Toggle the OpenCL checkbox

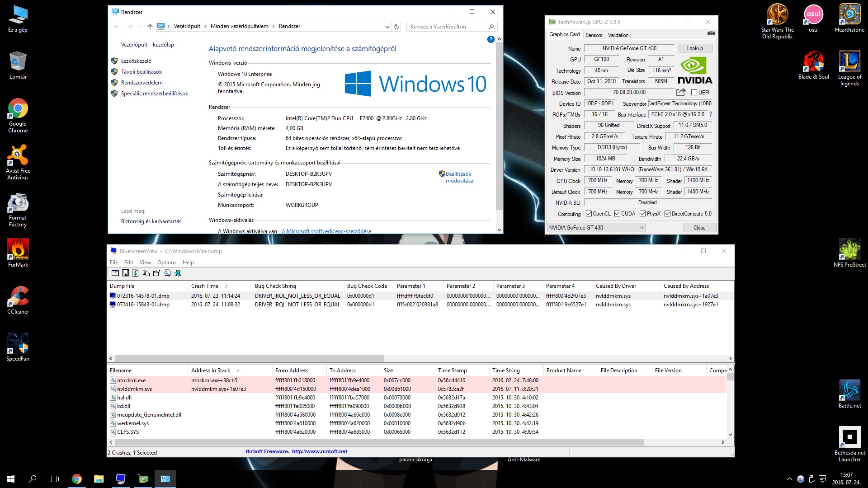coord(589,214)
